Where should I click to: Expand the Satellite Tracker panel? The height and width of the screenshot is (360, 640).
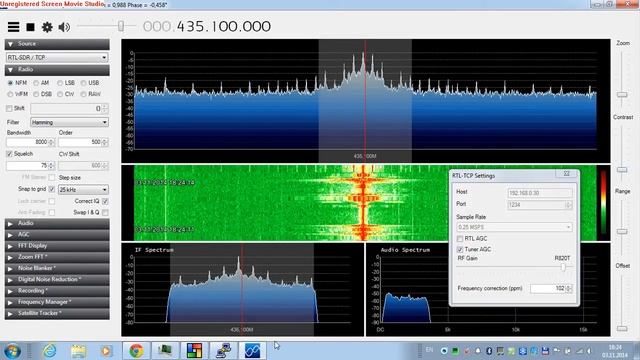(57, 313)
